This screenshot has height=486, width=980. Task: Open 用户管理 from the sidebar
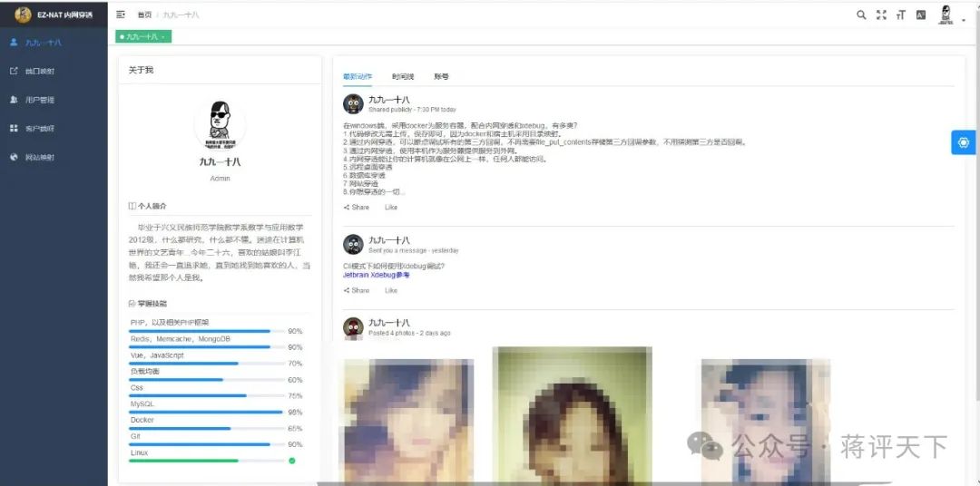(39, 100)
